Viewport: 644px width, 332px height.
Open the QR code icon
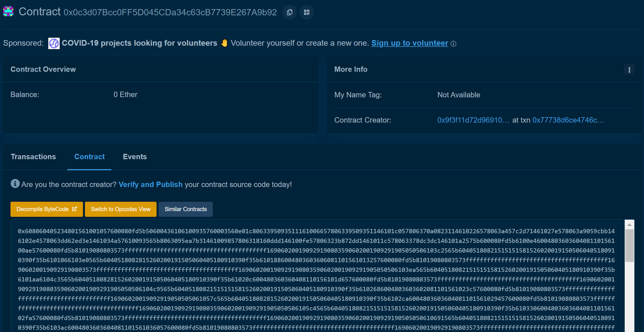click(307, 12)
